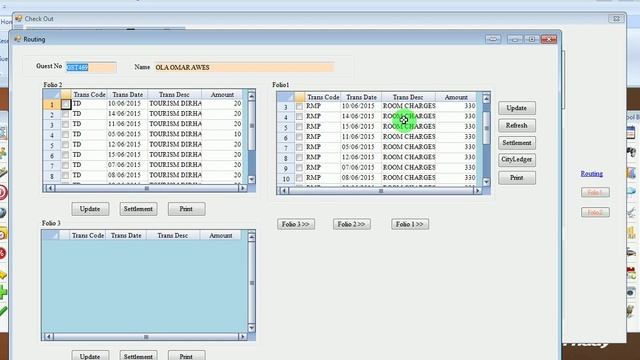Screen dimensions: 640x360
Task: Click the 15/06/2015 date cell in Folio 2
Action: pos(127,155)
